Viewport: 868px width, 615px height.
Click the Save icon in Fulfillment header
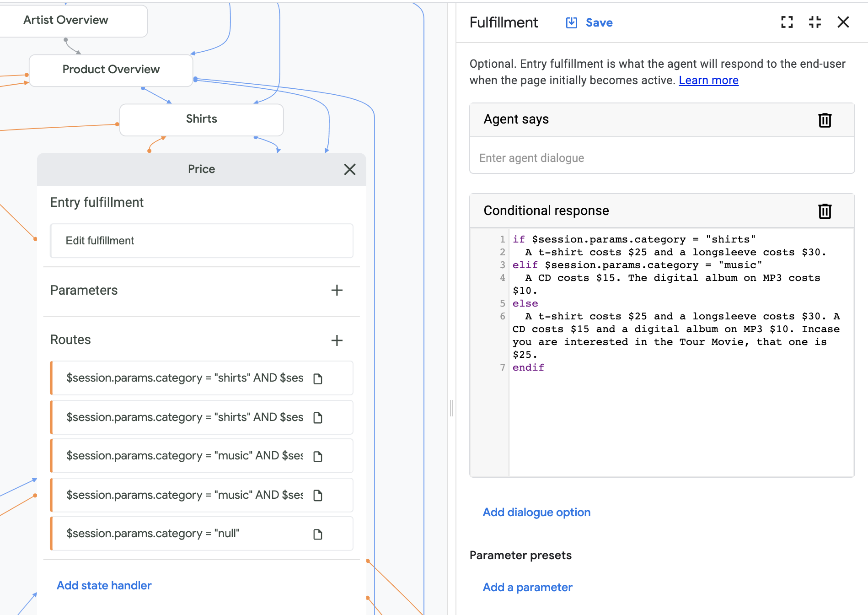click(571, 22)
